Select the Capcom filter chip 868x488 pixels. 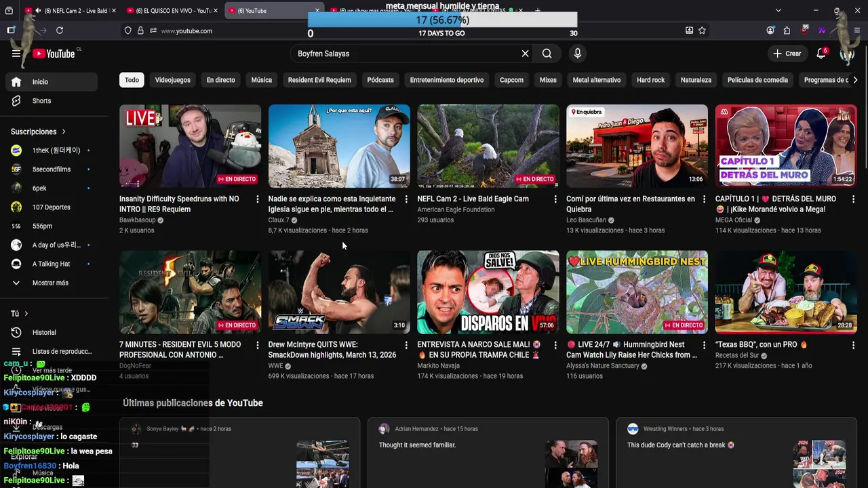(x=511, y=80)
